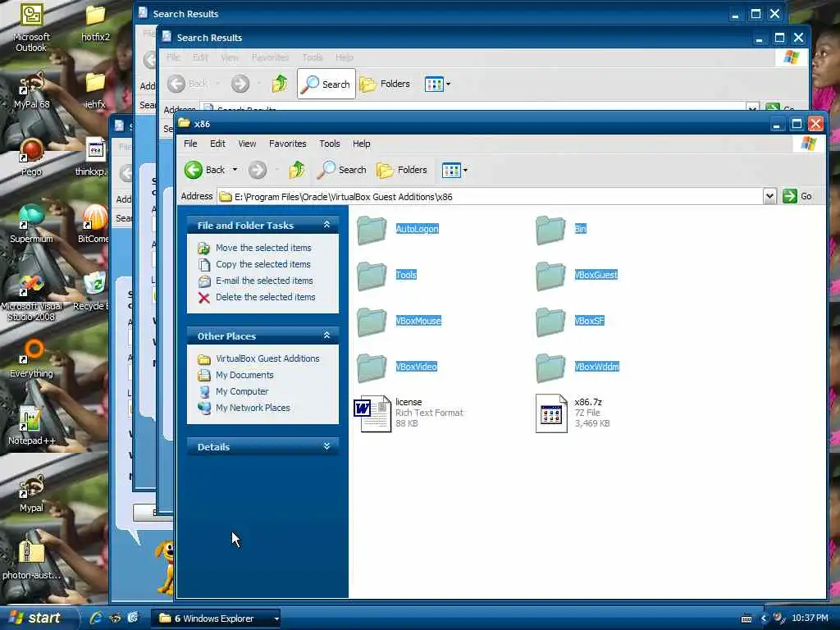
Task: Open the Edit menu in x86 window
Action: 217,144
